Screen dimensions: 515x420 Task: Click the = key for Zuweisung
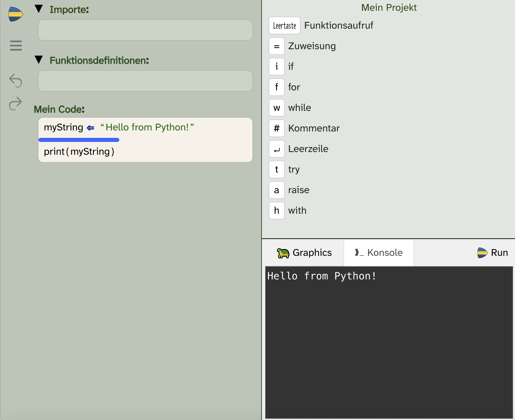(276, 46)
